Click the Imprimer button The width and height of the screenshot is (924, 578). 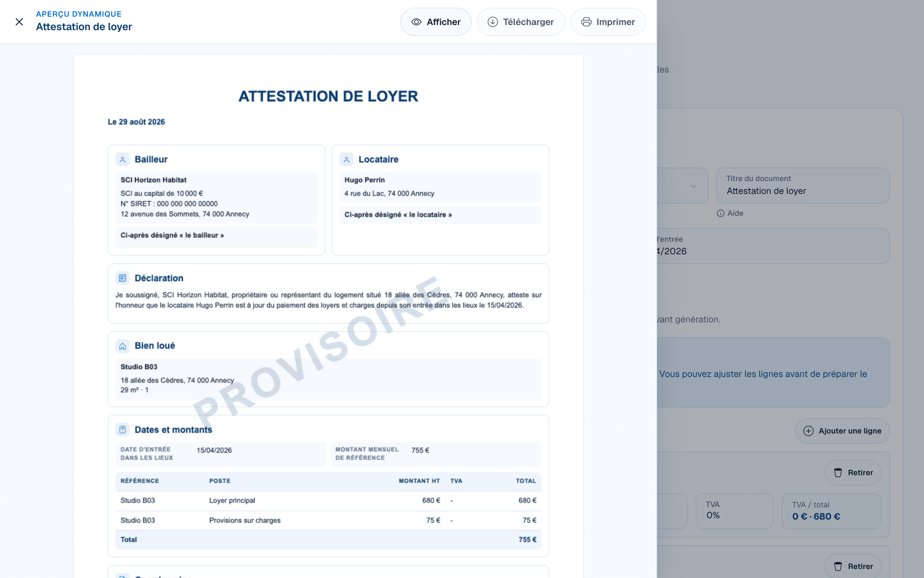coord(608,22)
